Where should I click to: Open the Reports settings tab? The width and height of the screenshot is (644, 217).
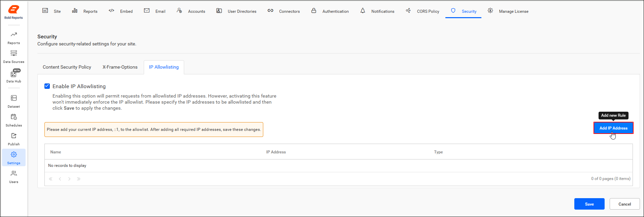pyautogui.click(x=85, y=11)
